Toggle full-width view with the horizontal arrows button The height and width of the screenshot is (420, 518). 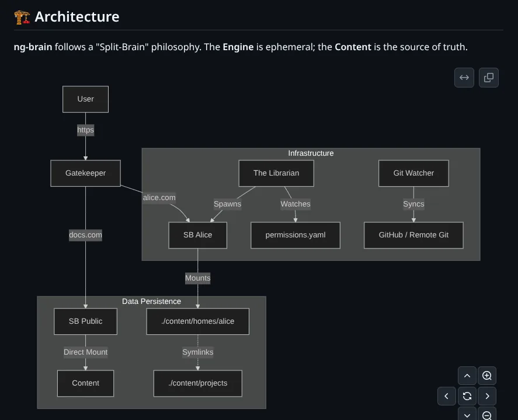tap(464, 77)
